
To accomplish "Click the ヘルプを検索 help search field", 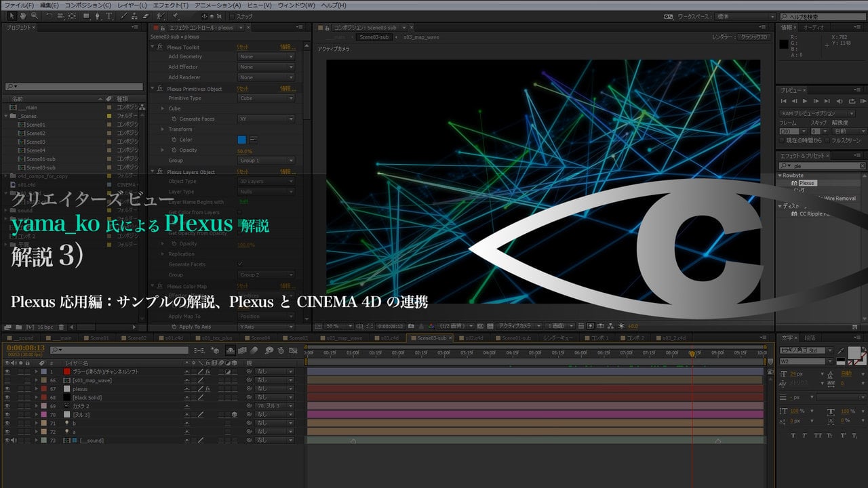I will (822, 16).
